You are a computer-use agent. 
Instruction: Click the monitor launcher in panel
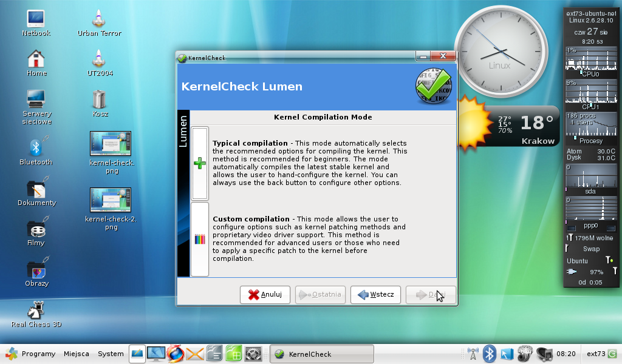pos(156,354)
